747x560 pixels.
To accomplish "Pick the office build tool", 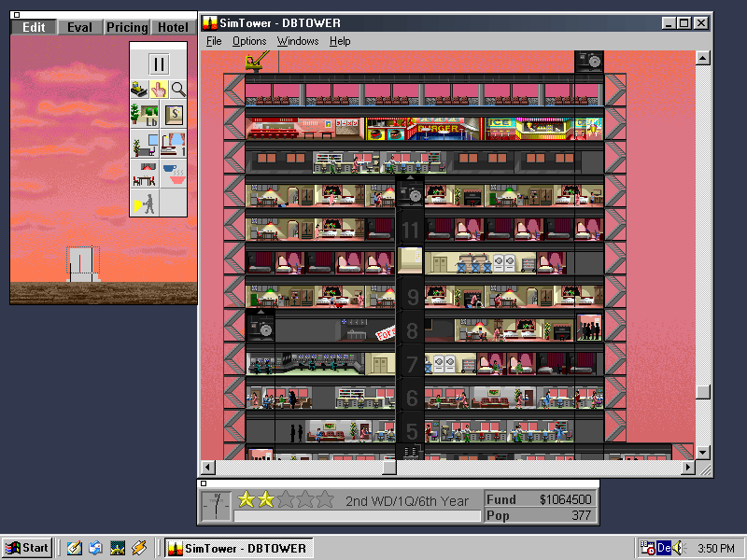I will pyautogui.click(x=145, y=145).
